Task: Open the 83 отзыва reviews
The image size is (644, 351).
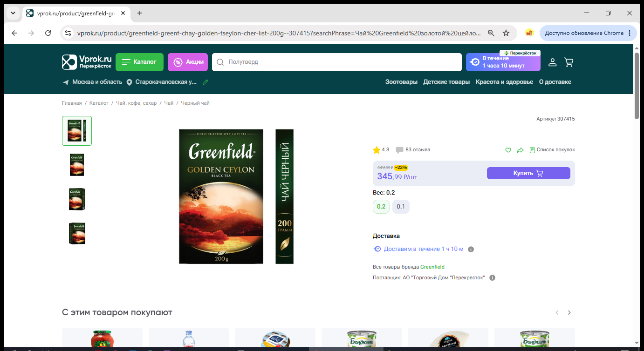Action: [x=413, y=150]
